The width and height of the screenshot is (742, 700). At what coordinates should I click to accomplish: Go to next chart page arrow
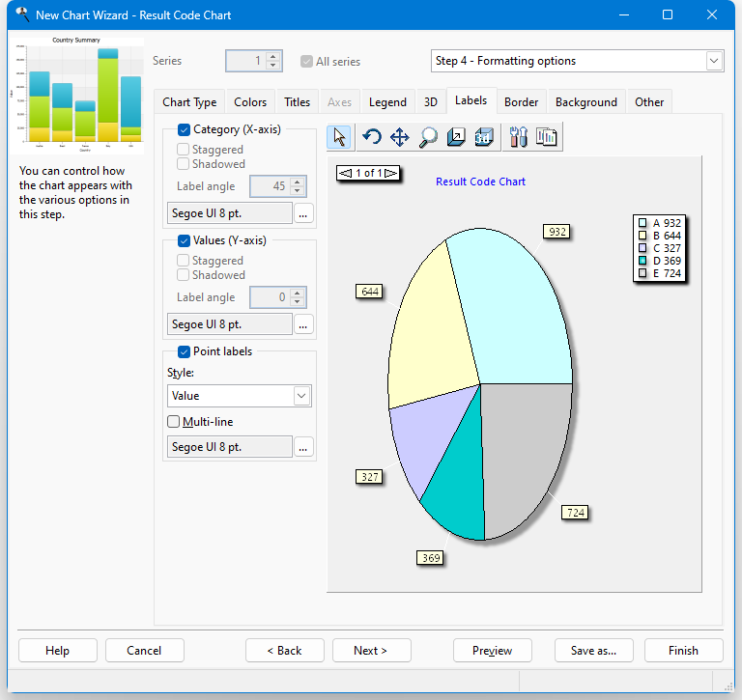(391, 173)
